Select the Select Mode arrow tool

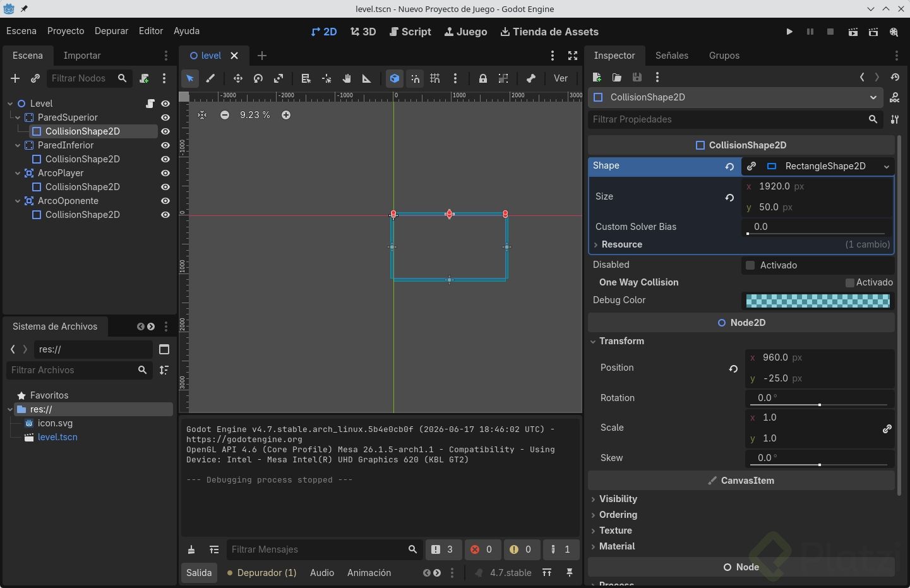pyautogui.click(x=189, y=78)
